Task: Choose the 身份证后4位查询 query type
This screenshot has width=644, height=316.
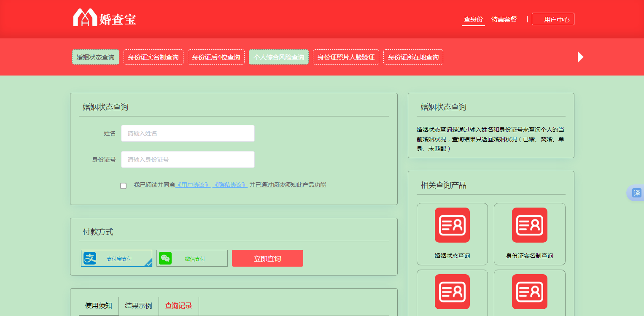Action: (x=216, y=57)
